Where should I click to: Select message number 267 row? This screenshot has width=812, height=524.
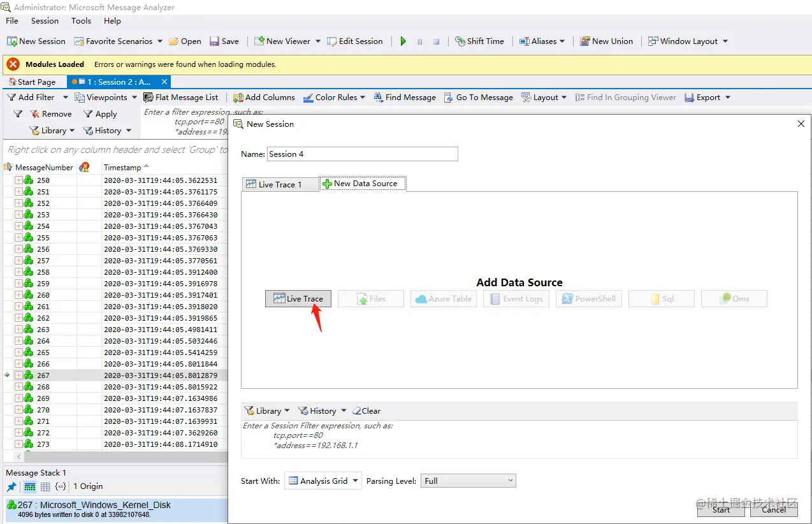point(115,375)
